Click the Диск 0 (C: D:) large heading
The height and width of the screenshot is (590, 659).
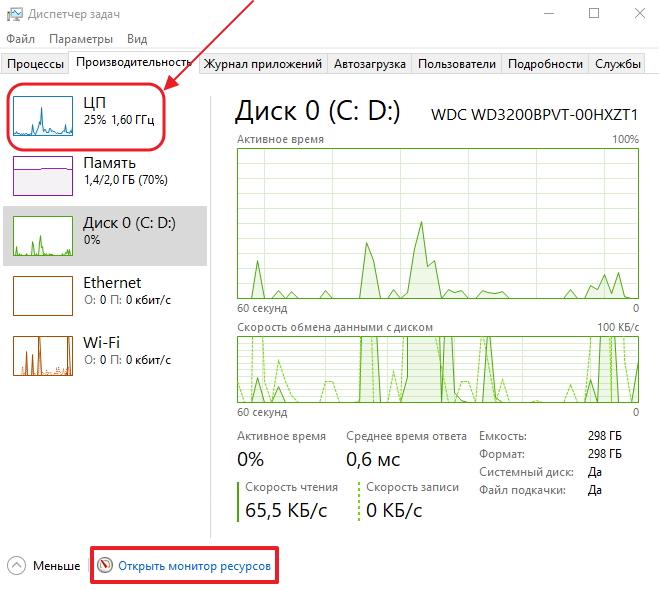click(x=317, y=111)
